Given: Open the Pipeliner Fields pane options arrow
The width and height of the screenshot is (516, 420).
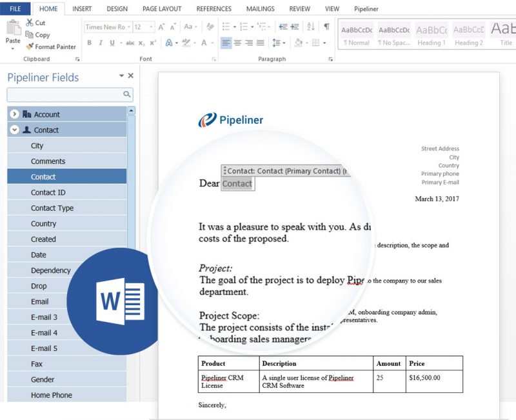Looking at the screenshot, I should pos(121,75).
